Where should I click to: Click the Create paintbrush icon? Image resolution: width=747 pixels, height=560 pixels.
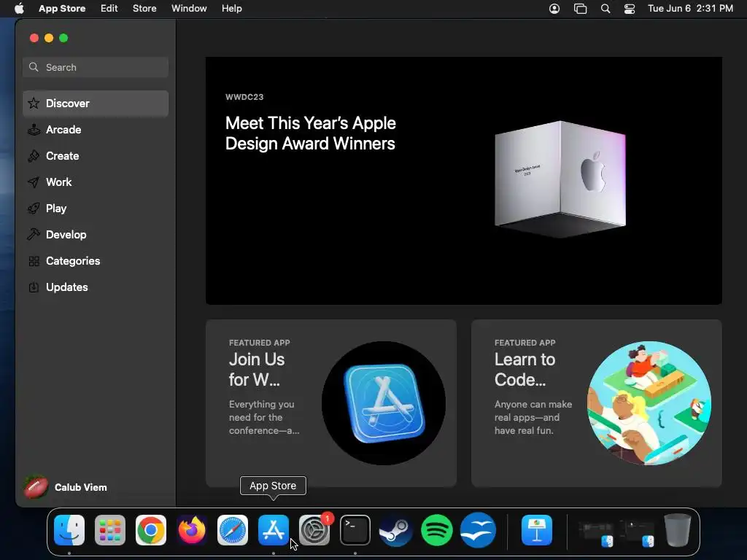tap(34, 156)
